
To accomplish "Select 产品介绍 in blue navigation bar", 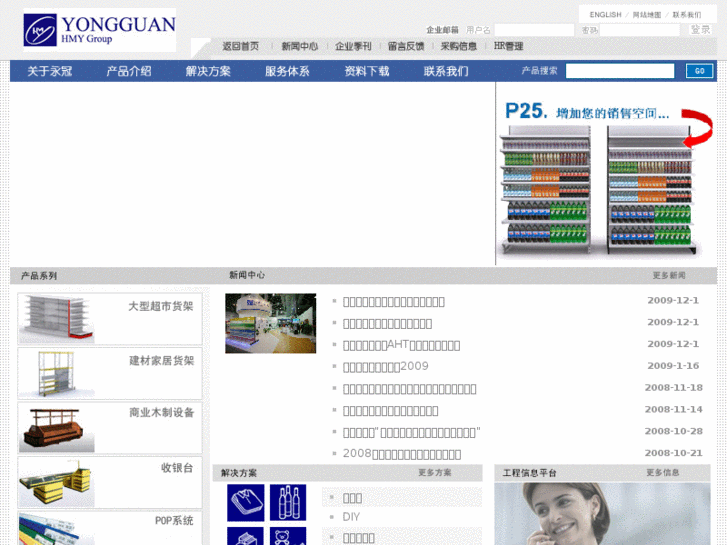I will (129, 71).
